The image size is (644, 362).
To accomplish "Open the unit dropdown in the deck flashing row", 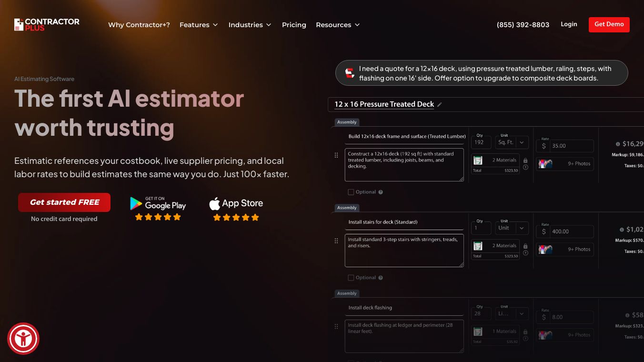I will coord(512,313).
